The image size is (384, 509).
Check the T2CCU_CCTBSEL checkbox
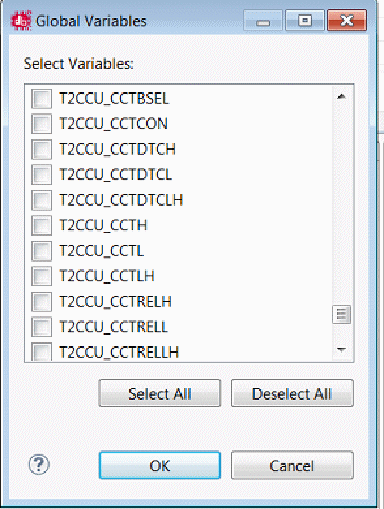41,99
